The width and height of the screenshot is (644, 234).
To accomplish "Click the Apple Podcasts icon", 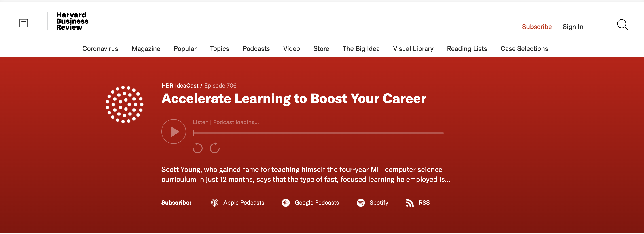I will coord(214,203).
